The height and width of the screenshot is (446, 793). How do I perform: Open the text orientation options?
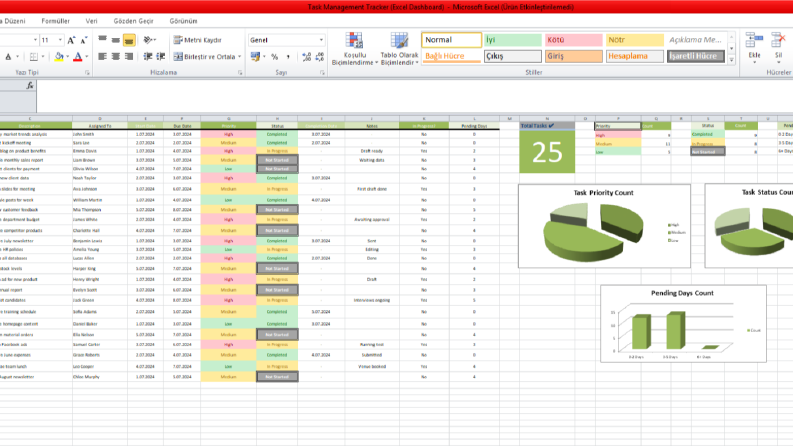click(150, 39)
